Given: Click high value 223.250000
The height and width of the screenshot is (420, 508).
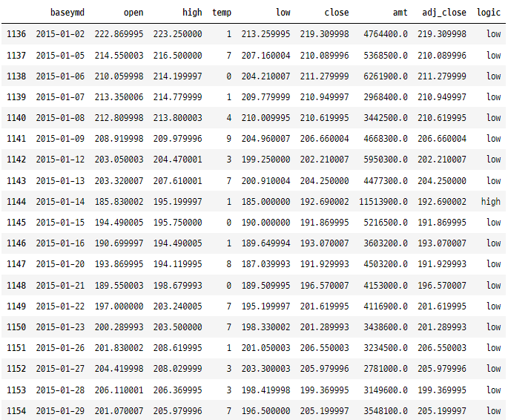Looking at the screenshot, I should 177,33.
